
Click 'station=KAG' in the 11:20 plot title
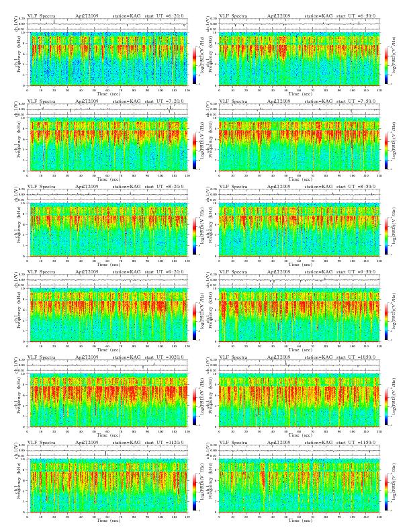(126, 443)
